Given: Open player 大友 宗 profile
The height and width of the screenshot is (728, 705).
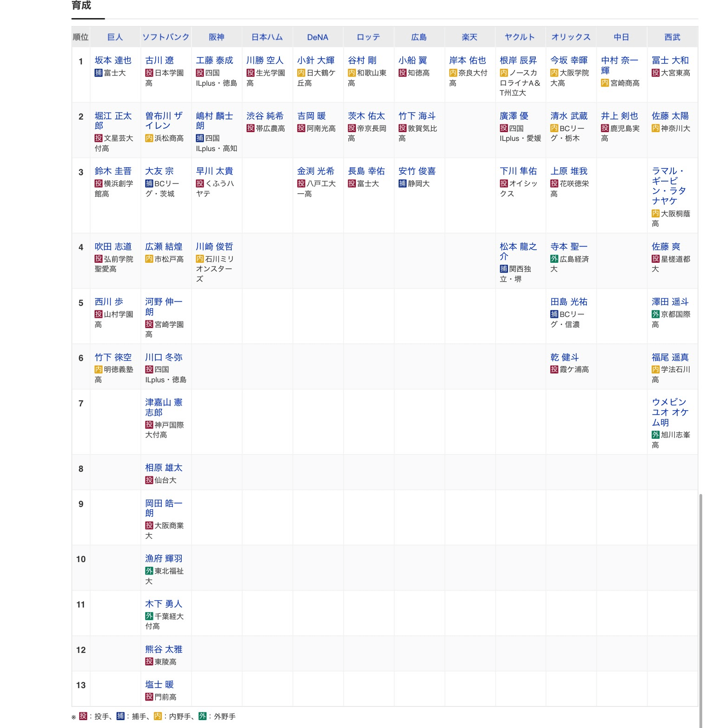Looking at the screenshot, I should click(159, 171).
